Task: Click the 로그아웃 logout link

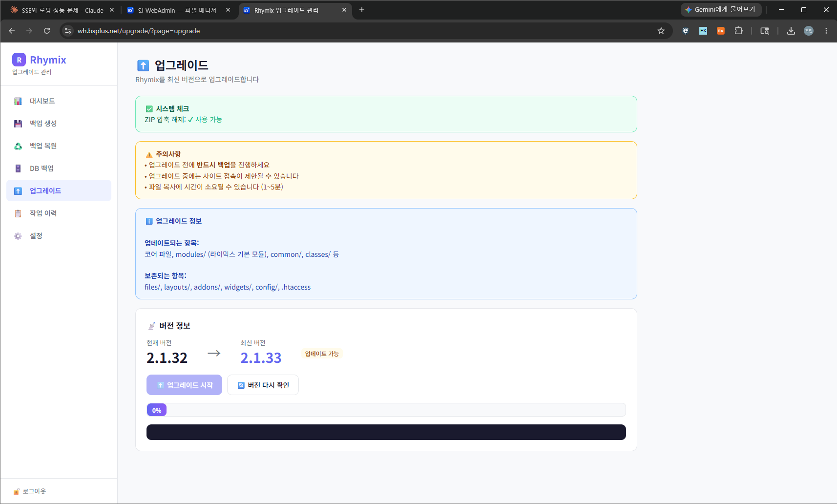Action: (x=30, y=491)
